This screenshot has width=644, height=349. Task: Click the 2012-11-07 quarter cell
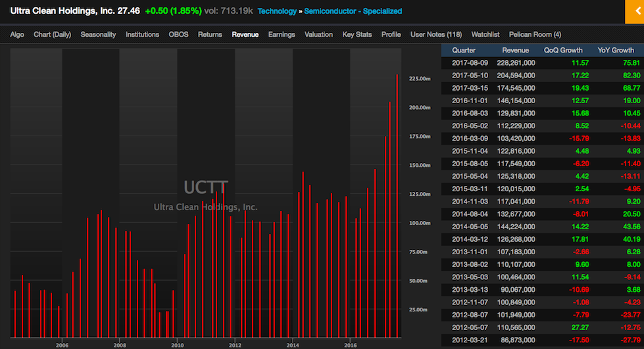click(470, 302)
